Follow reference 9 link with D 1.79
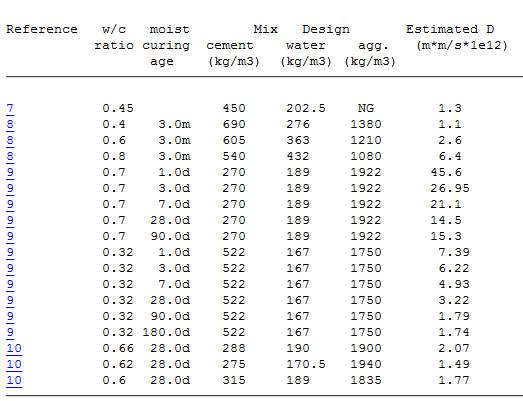This screenshot has width=523, height=401. pos(10,317)
